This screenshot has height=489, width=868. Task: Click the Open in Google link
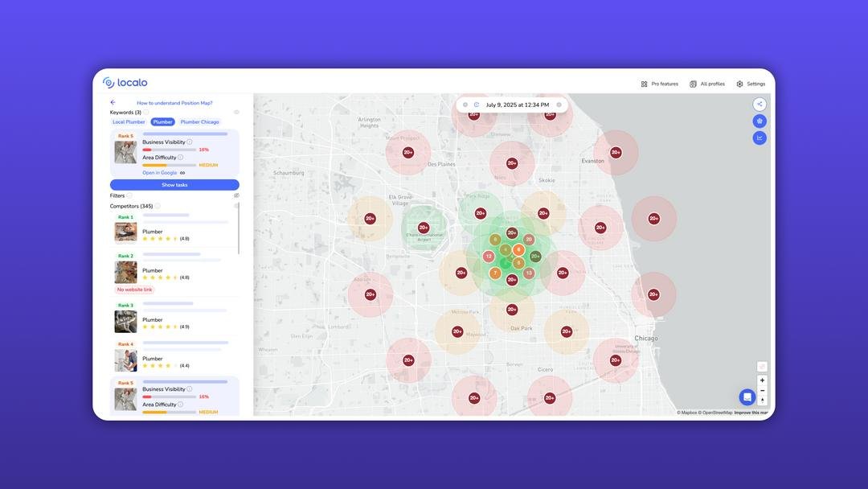tap(159, 173)
